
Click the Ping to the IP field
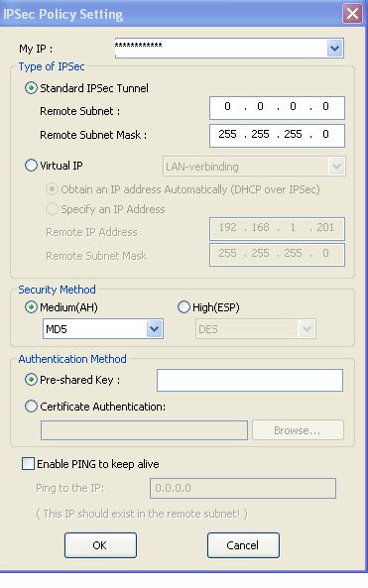(243, 488)
